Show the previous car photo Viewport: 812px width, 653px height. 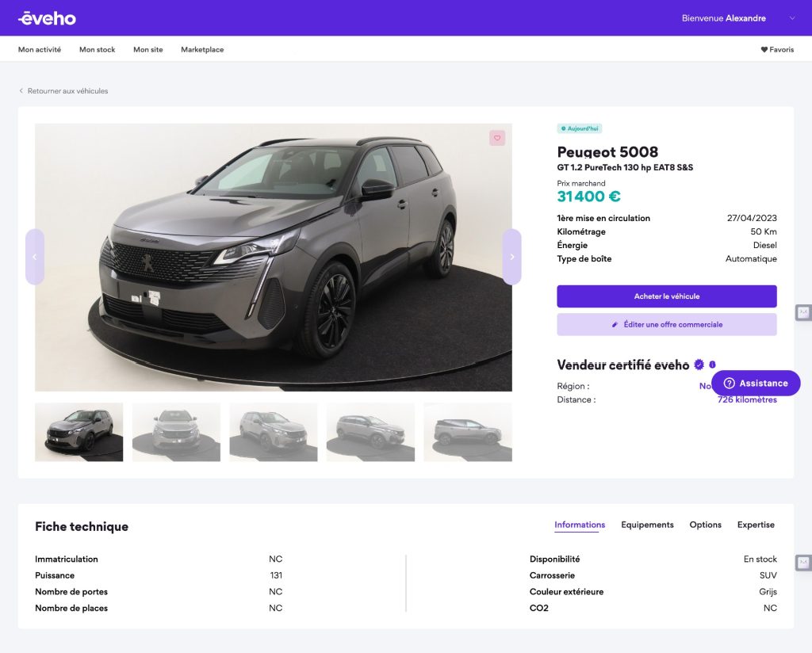pyautogui.click(x=35, y=257)
